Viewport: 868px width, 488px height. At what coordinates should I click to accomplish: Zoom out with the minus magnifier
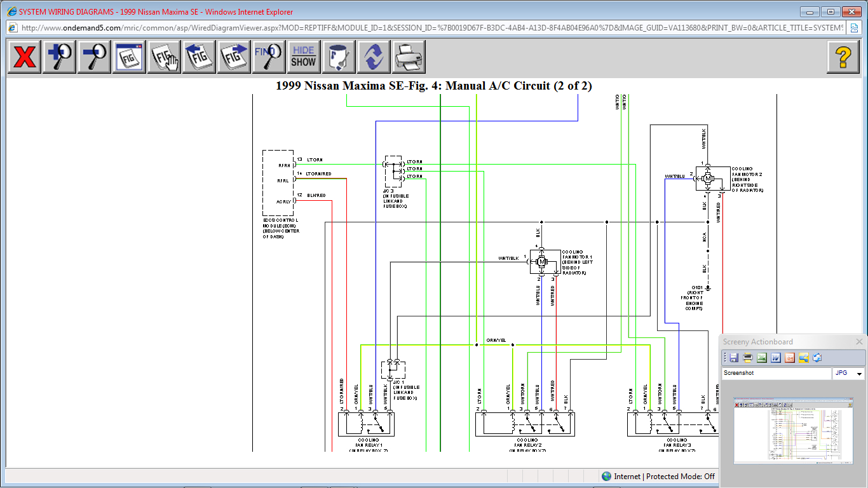click(x=94, y=57)
